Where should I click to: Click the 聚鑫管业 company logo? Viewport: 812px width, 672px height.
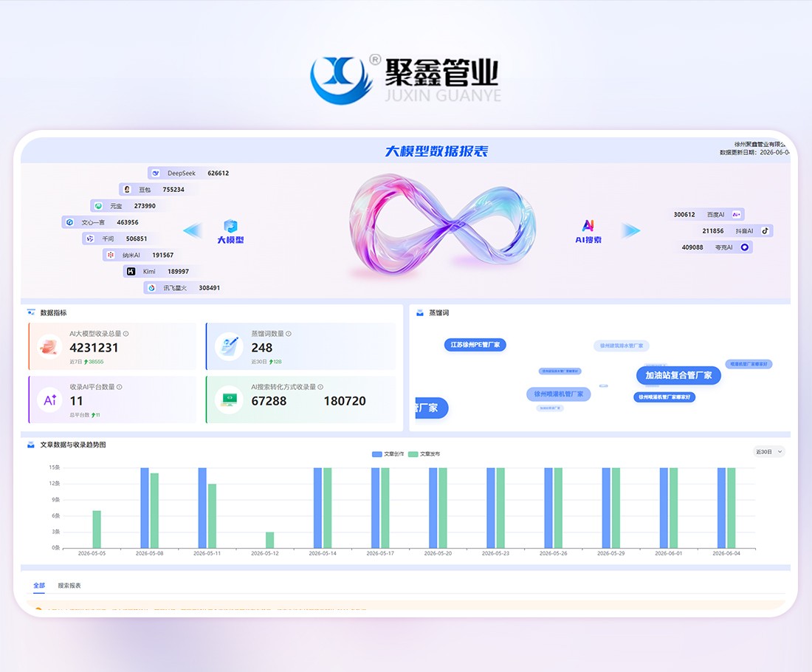[x=406, y=79]
